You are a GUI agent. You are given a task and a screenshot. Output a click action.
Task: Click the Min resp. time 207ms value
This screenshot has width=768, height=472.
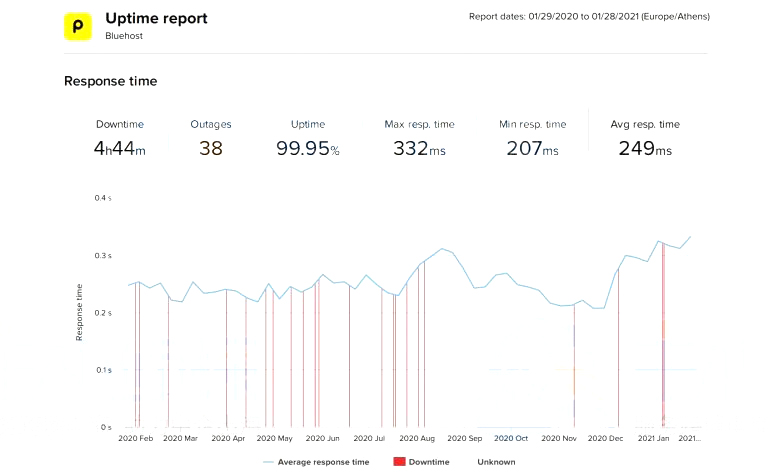tap(532, 149)
